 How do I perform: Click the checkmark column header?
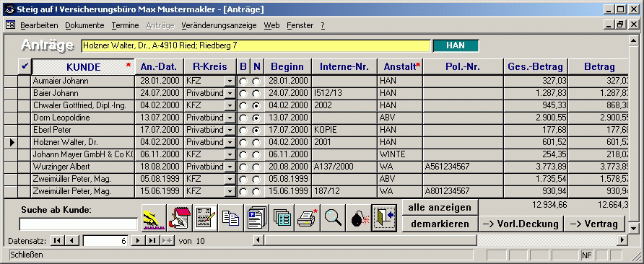coord(25,66)
